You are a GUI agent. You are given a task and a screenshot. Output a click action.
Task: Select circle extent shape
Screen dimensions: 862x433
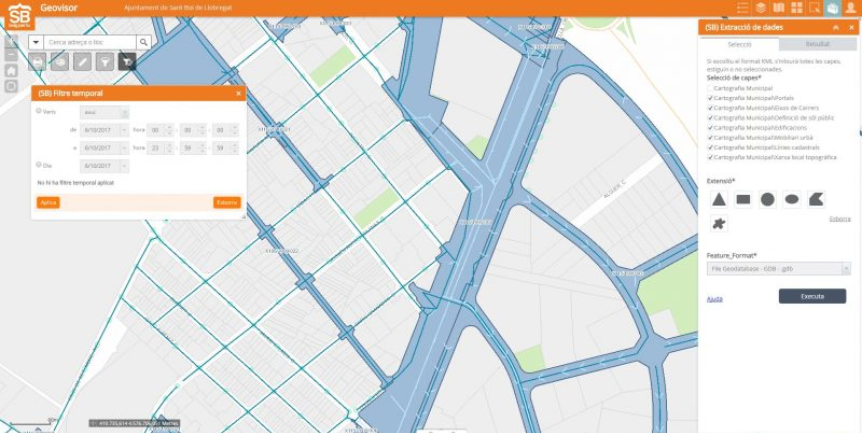(767, 199)
